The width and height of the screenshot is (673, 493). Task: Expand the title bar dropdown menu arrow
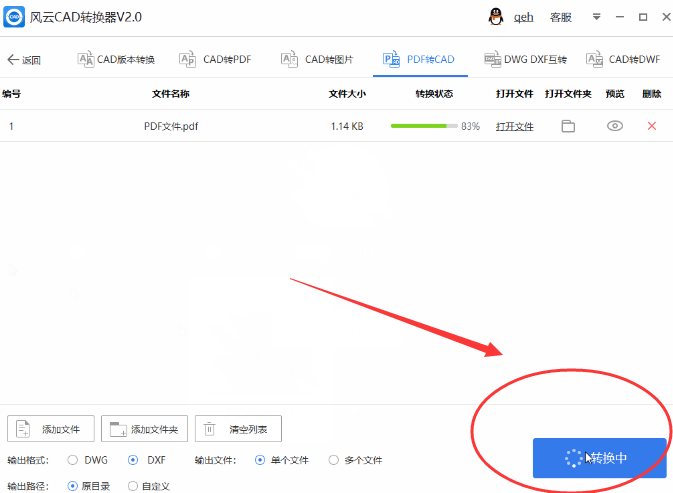[596, 17]
